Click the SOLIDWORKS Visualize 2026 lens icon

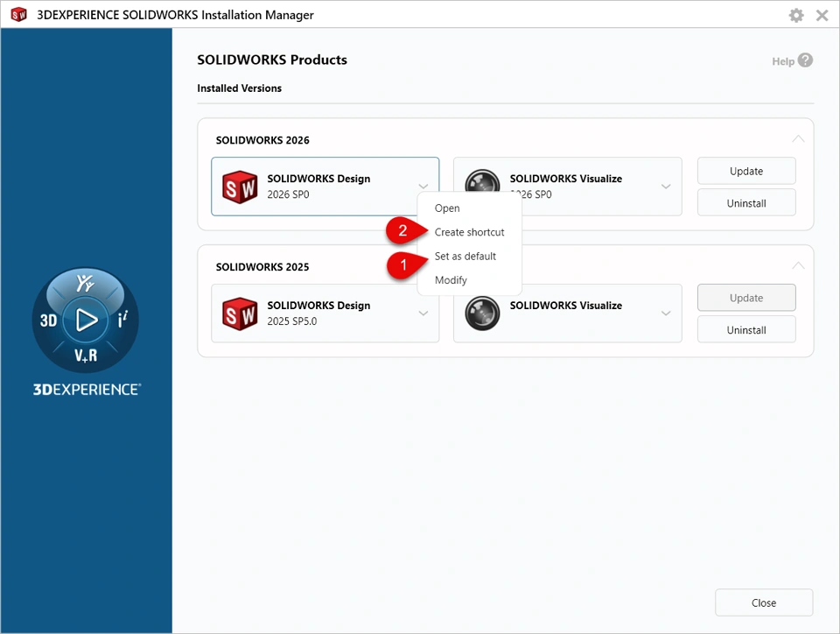pos(481,181)
